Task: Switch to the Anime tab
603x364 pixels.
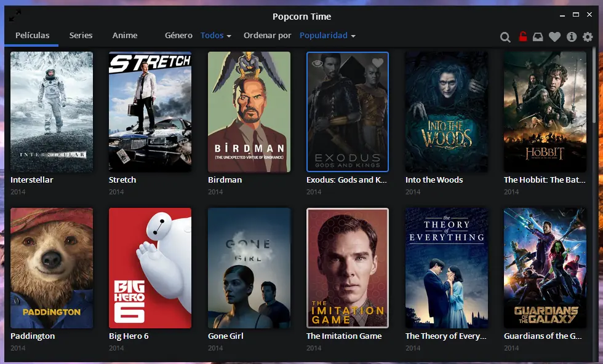Action: click(x=124, y=36)
